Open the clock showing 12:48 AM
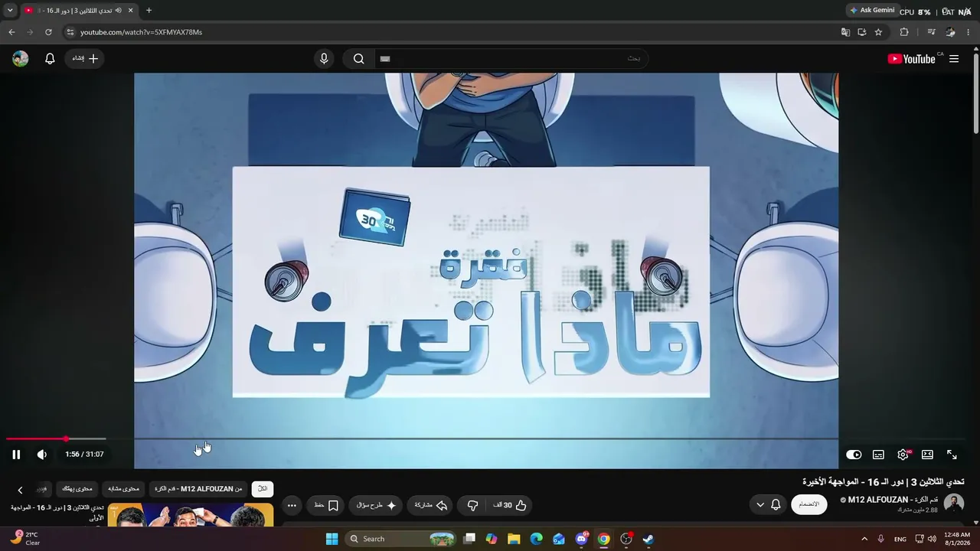 957,539
